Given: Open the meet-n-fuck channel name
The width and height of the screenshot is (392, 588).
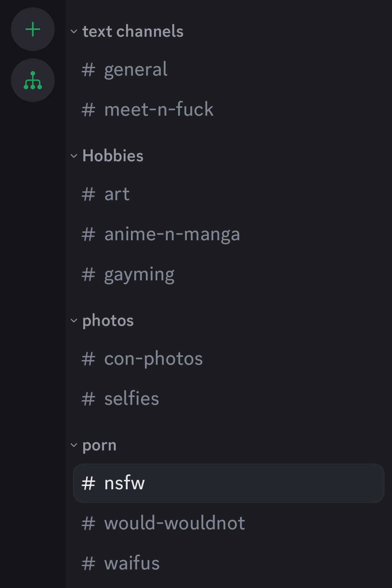Looking at the screenshot, I should [x=159, y=109].
